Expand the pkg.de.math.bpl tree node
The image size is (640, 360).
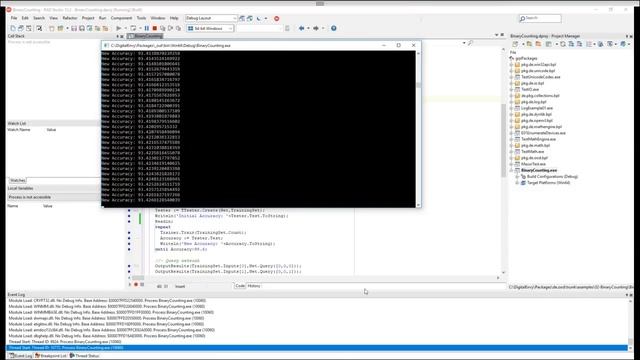tap(511, 145)
